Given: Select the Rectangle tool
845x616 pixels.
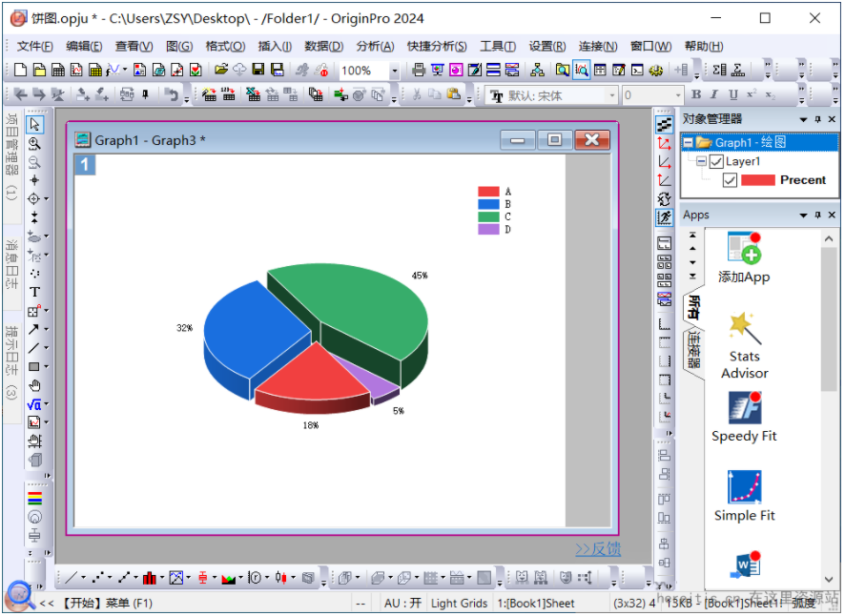Looking at the screenshot, I should 34,366.
